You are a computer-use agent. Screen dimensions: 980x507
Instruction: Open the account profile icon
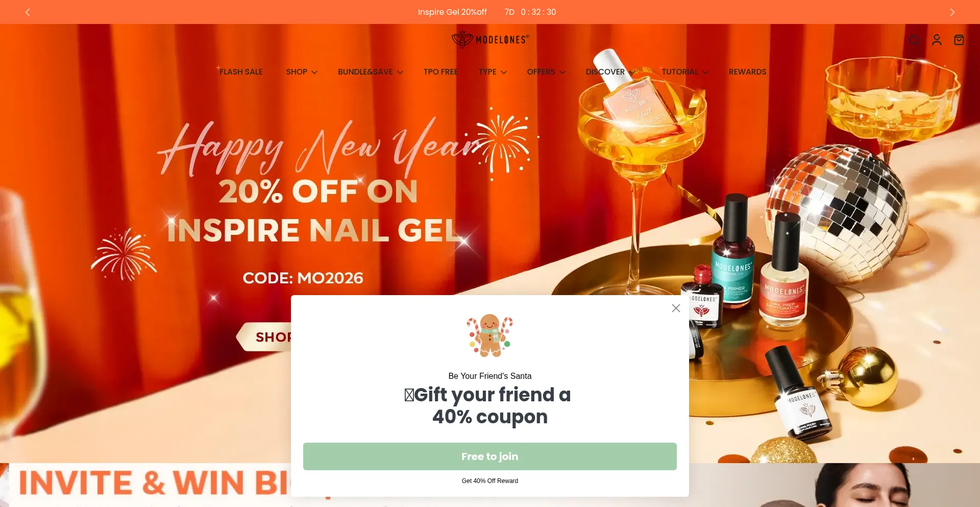coord(937,40)
